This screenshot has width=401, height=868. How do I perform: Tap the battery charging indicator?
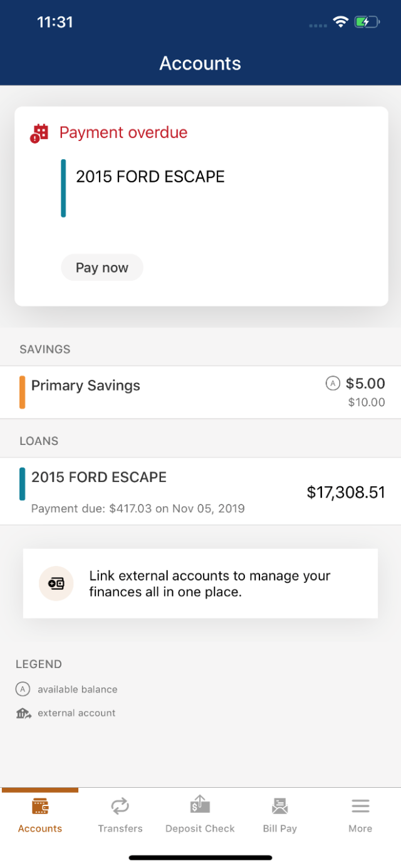(365, 21)
